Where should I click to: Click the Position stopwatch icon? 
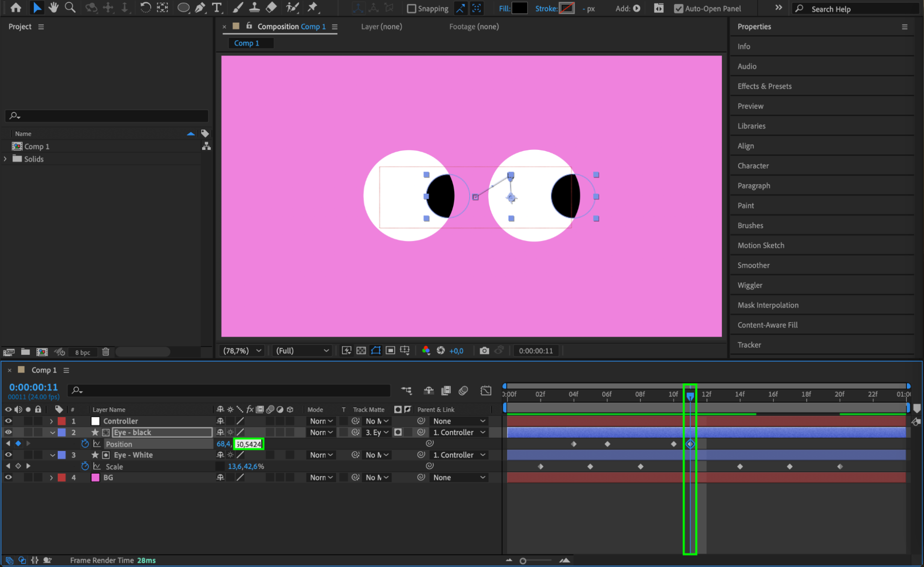pyautogui.click(x=85, y=444)
